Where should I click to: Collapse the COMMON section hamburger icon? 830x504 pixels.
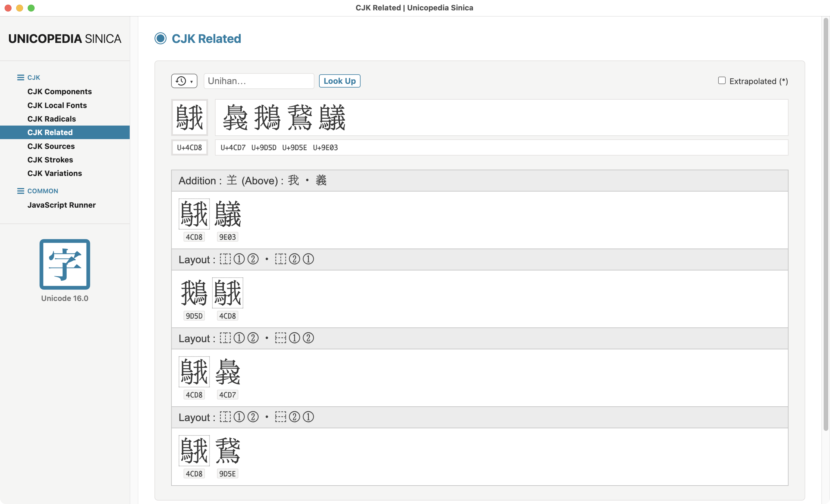pos(20,191)
